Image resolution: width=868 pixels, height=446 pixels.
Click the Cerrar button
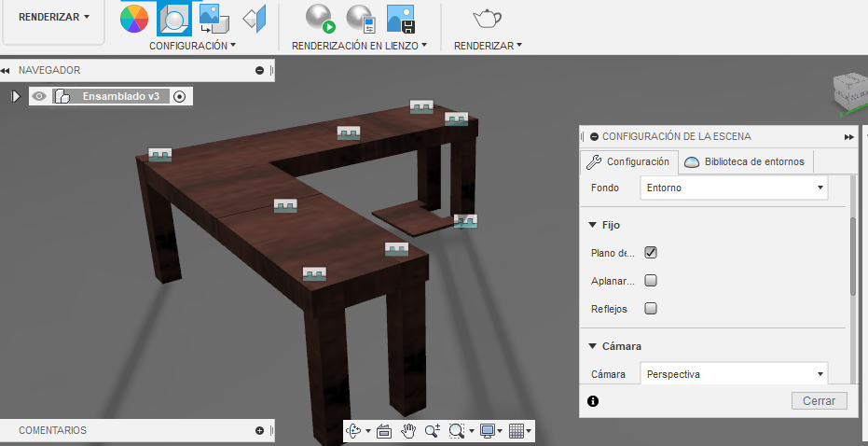coord(819,400)
